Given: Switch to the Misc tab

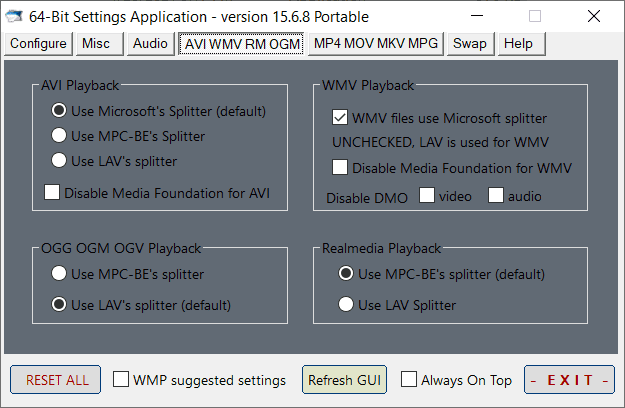Looking at the screenshot, I should (98, 44).
